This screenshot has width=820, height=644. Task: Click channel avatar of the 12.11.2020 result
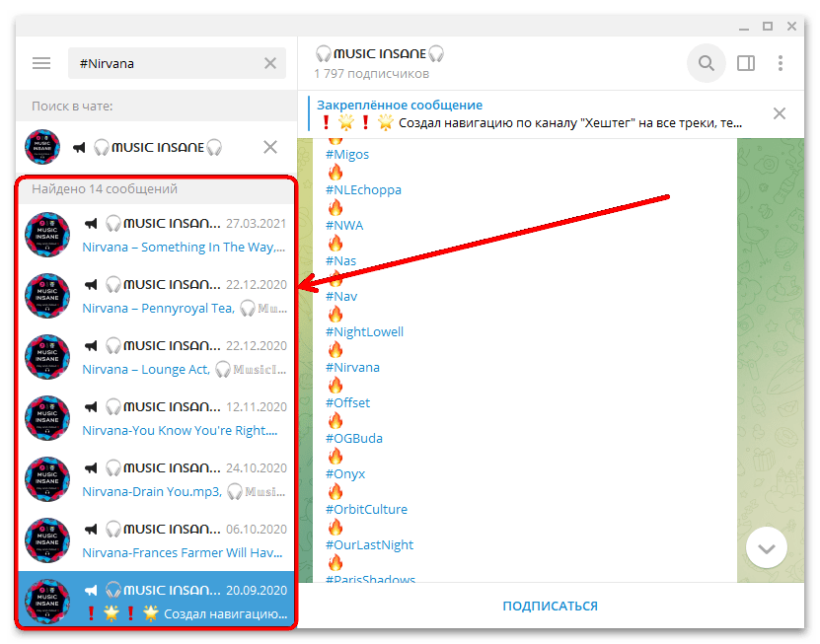click(47, 418)
